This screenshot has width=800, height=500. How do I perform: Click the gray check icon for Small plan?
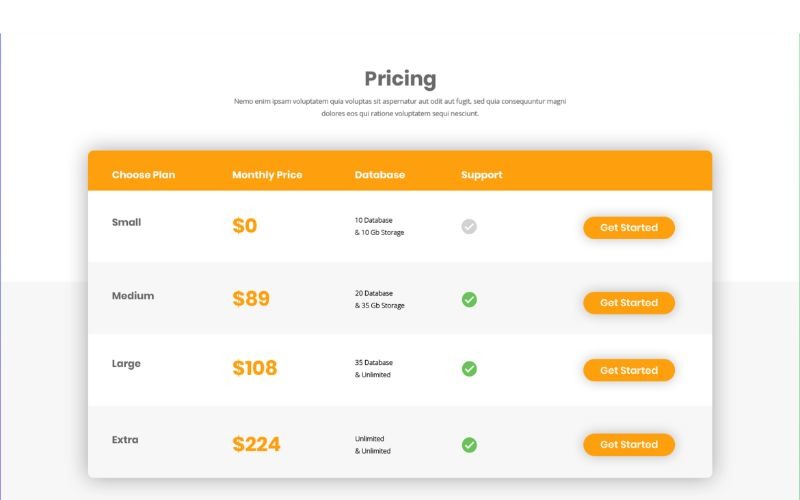pos(469,227)
